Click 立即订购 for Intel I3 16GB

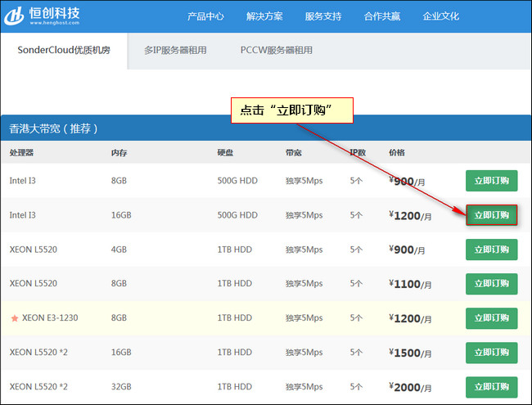[x=491, y=215]
